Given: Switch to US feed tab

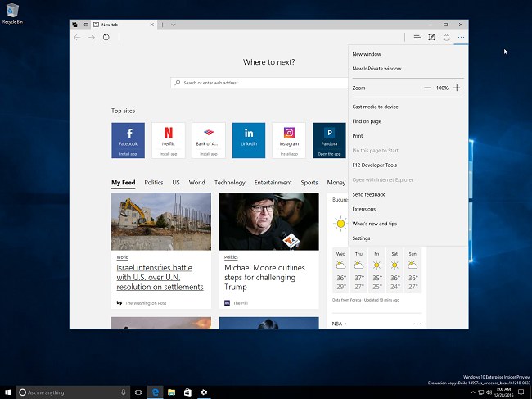Looking at the screenshot, I should pos(176,183).
